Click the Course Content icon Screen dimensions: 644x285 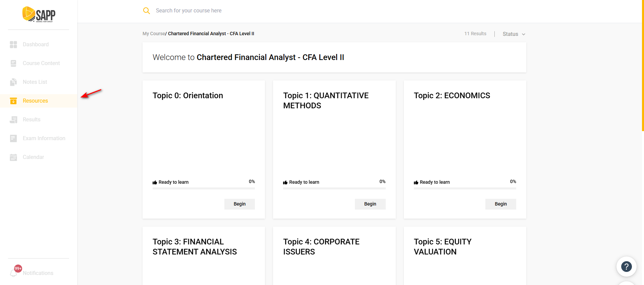[x=13, y=63]
